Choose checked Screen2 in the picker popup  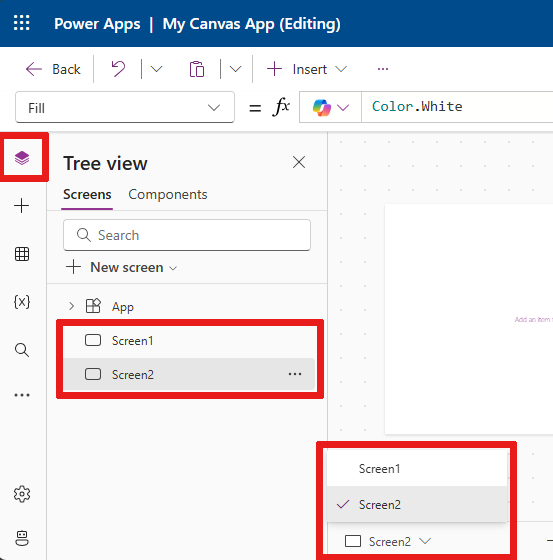[x=417, y=504]
